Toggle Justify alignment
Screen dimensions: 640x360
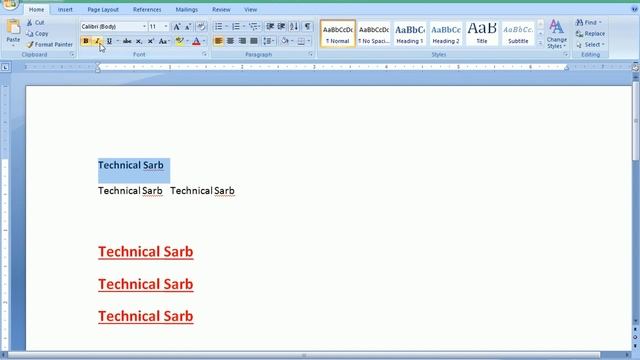(254, 41)
